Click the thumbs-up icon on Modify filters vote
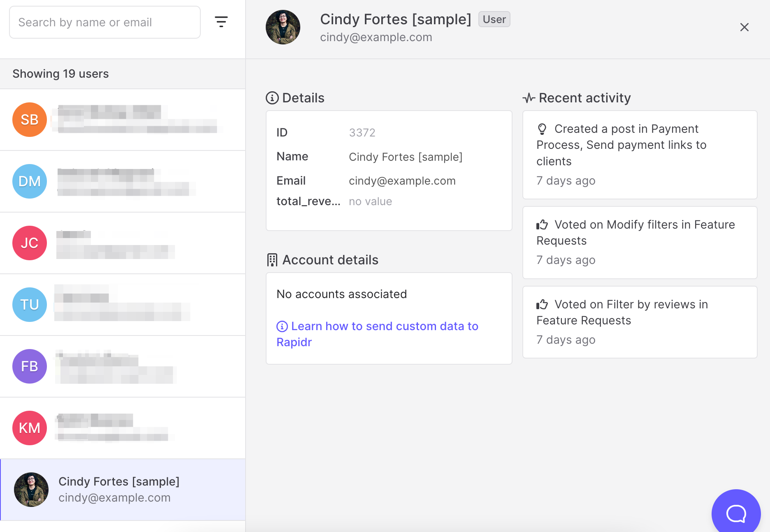The width and height of the screenshot is (770, 532). tap(542, 224)
